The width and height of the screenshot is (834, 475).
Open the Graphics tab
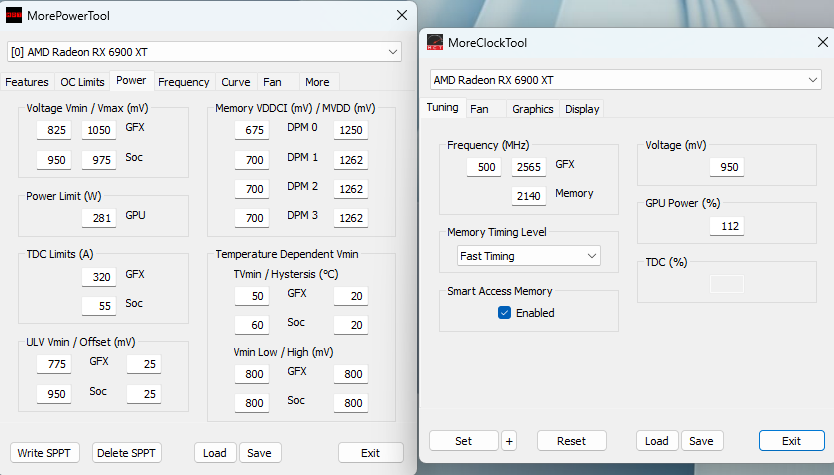pyautogui.click(x=532, y=109)
